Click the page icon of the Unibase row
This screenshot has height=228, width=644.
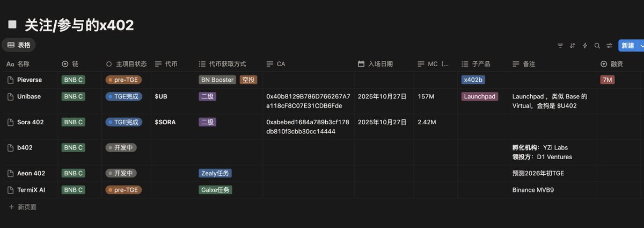pyautogui.click(x=10, y=97)
